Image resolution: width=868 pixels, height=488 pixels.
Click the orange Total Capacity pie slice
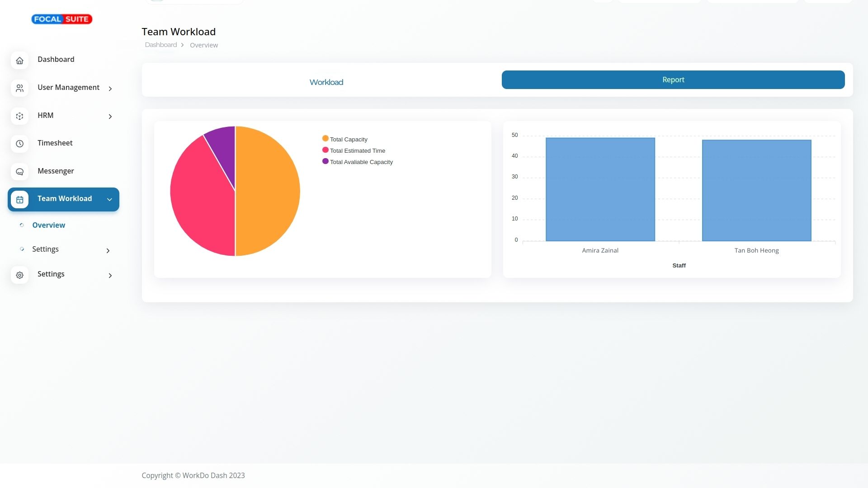[269, 191]
